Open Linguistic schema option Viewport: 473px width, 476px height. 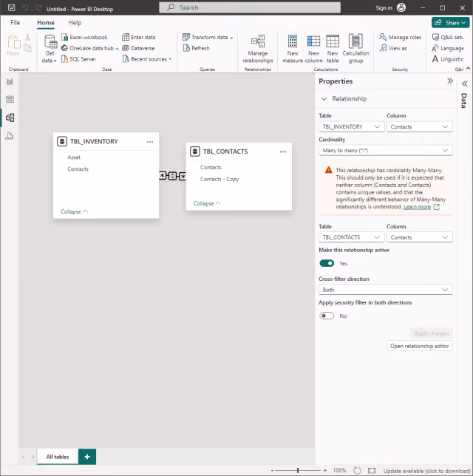pyautogui.click(x=448, y=59)
